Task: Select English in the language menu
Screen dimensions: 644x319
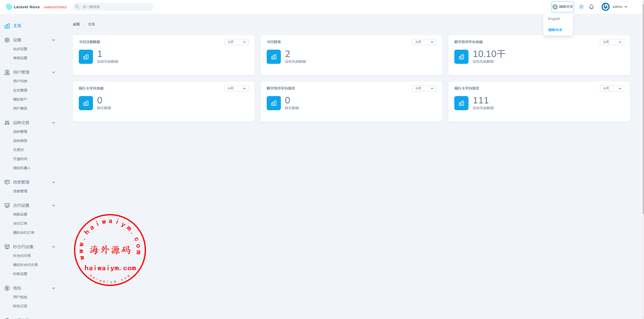Action: (554, 19)
